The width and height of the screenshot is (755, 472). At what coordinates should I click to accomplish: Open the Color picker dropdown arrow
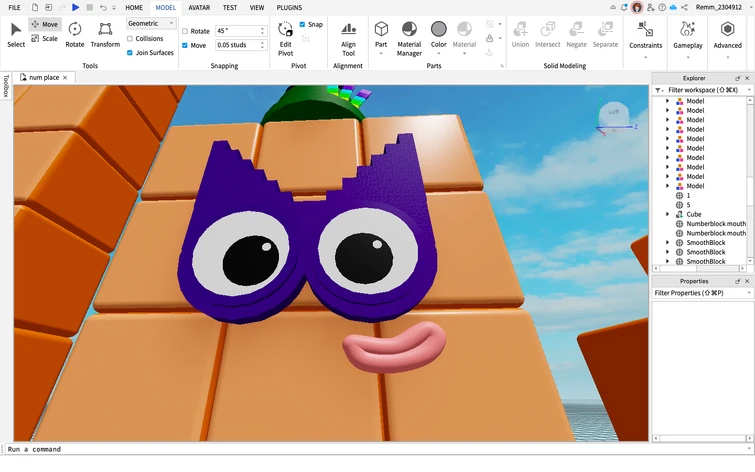coord(438,53)
